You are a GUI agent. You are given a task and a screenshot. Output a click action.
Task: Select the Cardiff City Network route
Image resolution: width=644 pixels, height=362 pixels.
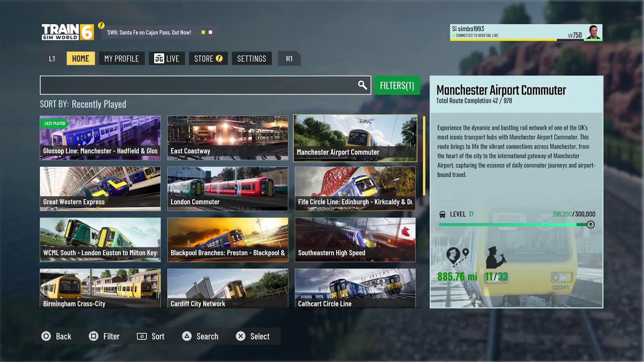(227, 288)
